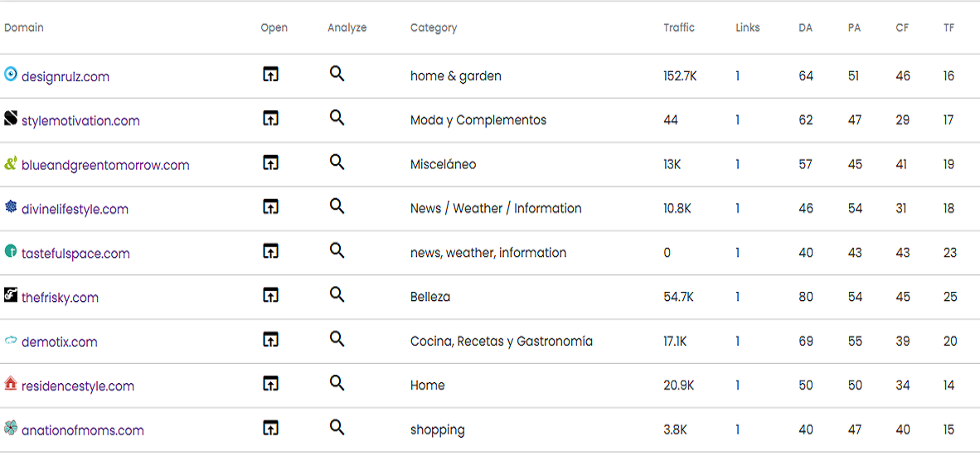Open the blueandgreentomorrow.com link
Screen dimensions: 980x456
105,165
